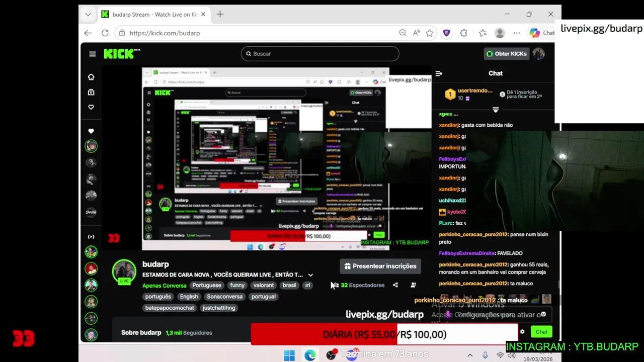644x362 pixels.
Task: Open the Kick sidebar hamburger menu
Action: [x=92, y=54]
